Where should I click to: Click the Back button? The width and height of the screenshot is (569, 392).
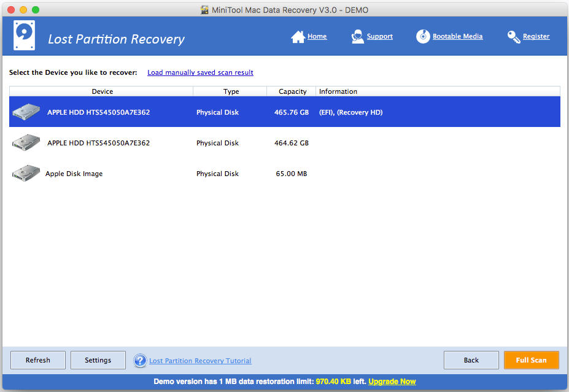471,360
